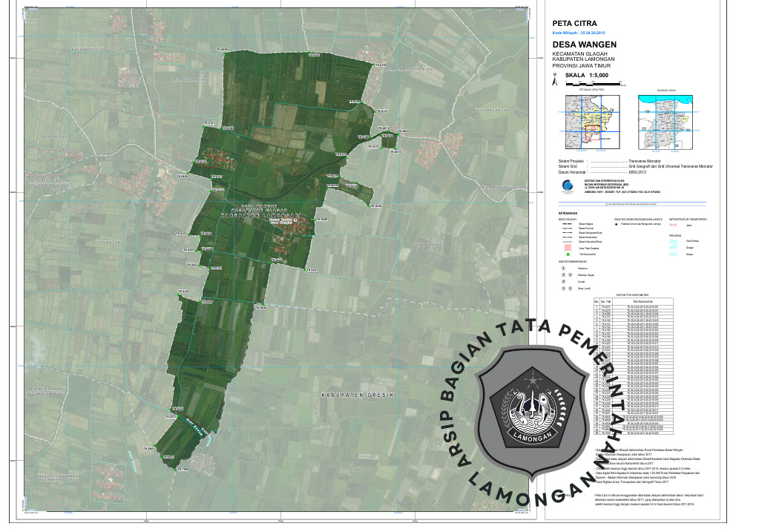Click the pink Area Tidak Sepakat swatch
Screen dimensions: 759x532
pos(568,247)
